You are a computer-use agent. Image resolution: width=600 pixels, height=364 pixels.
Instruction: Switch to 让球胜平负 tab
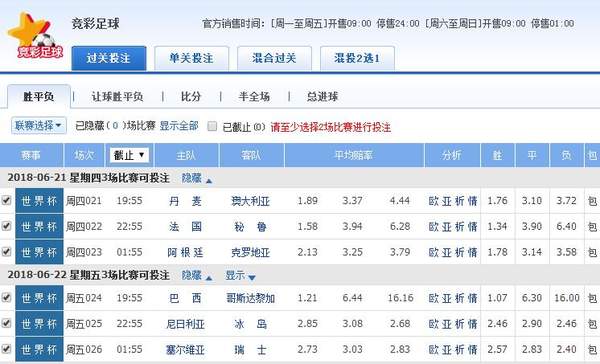tap(117, 96)
